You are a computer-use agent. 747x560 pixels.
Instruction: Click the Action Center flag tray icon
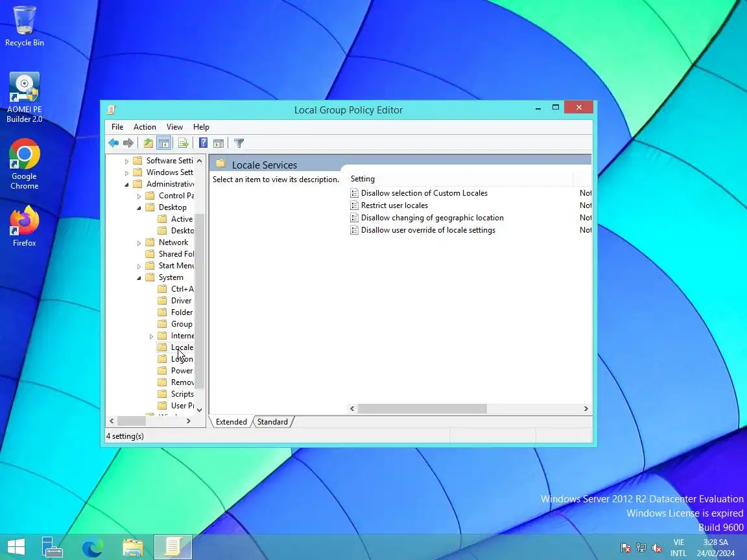point(626,548)
